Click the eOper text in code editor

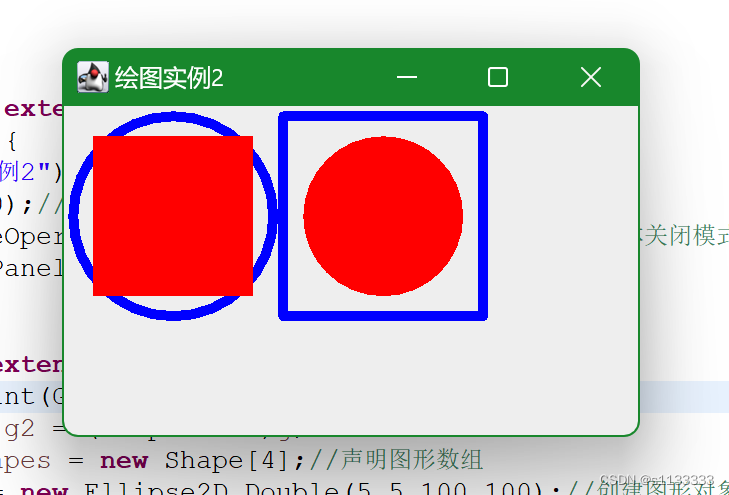[x=32, y=237]
